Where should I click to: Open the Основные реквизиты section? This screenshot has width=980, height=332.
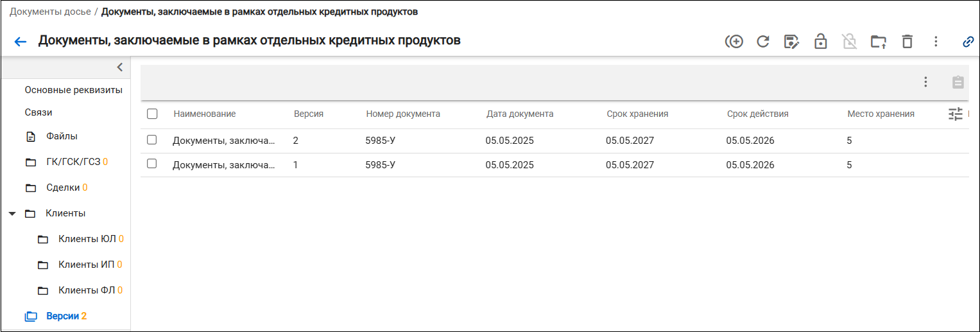(73, 90)
